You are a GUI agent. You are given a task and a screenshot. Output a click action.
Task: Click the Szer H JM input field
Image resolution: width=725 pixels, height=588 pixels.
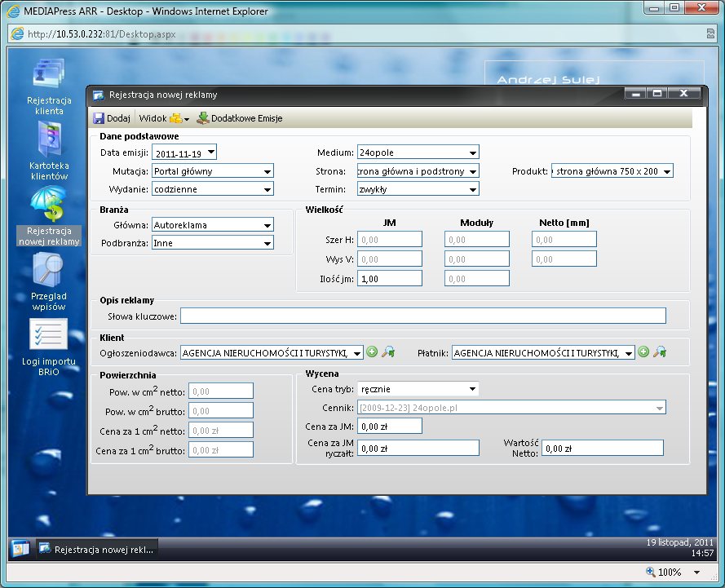pos(390,240)
